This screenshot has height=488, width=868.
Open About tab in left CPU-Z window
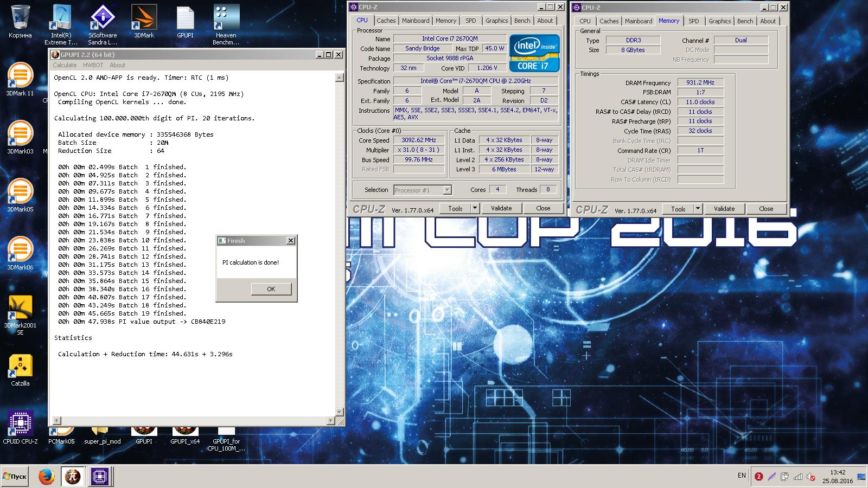tap(545, 21)
